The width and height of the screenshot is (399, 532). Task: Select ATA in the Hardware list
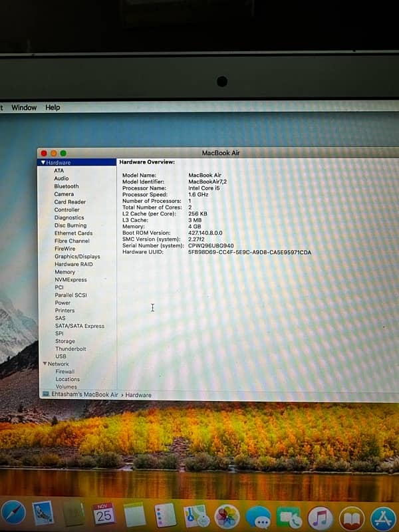(x=59, y=170)
